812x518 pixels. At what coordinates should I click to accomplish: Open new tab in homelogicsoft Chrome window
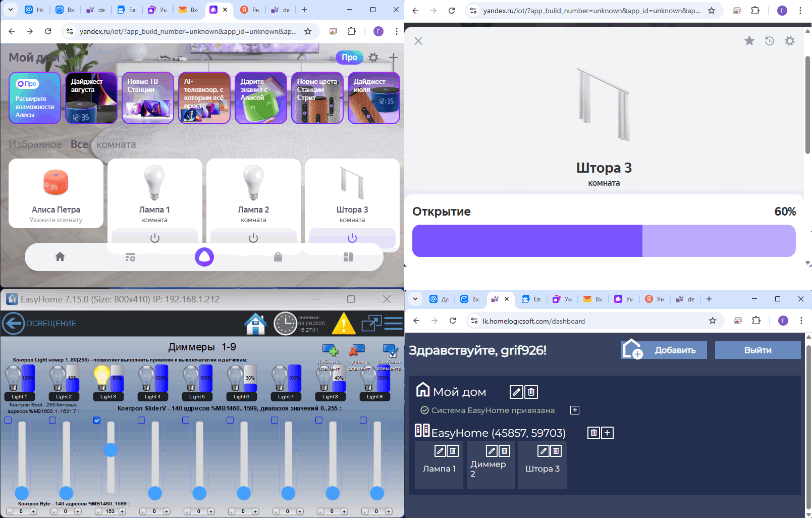click(x=709, y=299)
